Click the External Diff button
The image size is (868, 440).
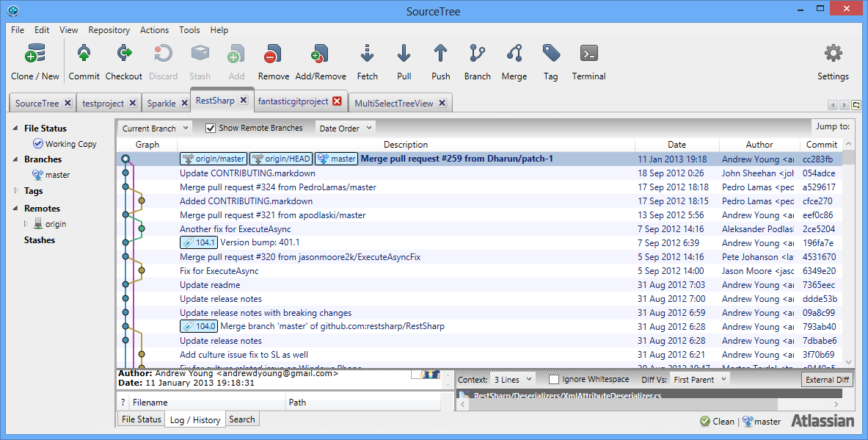tap(827, 380)
